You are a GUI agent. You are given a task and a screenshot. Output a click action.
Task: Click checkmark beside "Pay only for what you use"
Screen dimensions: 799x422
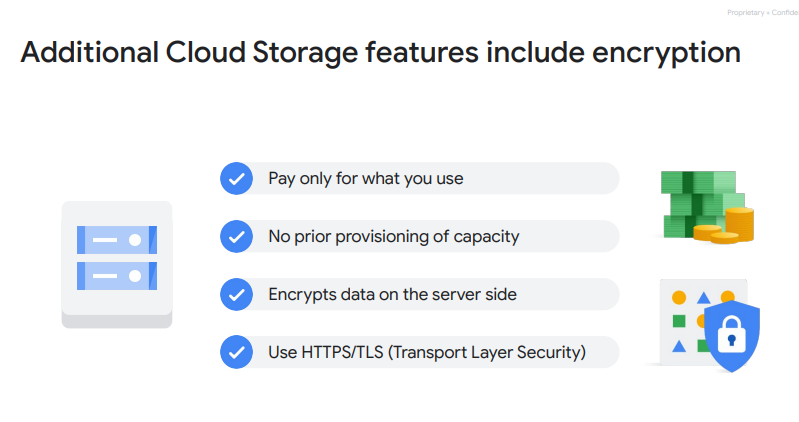click(x=235, y=179)
